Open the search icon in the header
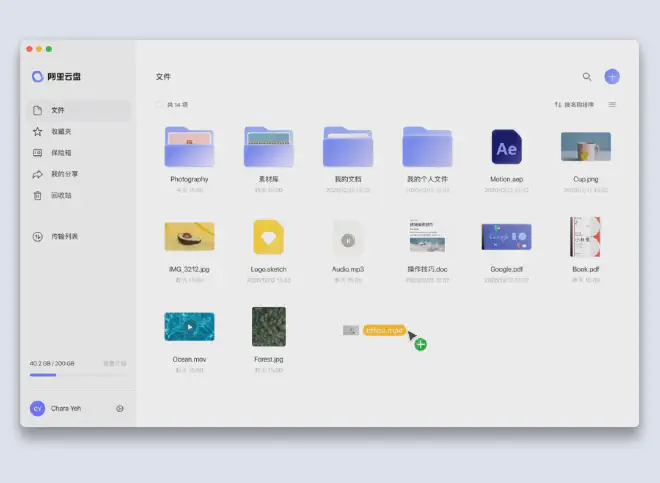The width and height of the screenshot is (660, 483). tap(587, 77)
